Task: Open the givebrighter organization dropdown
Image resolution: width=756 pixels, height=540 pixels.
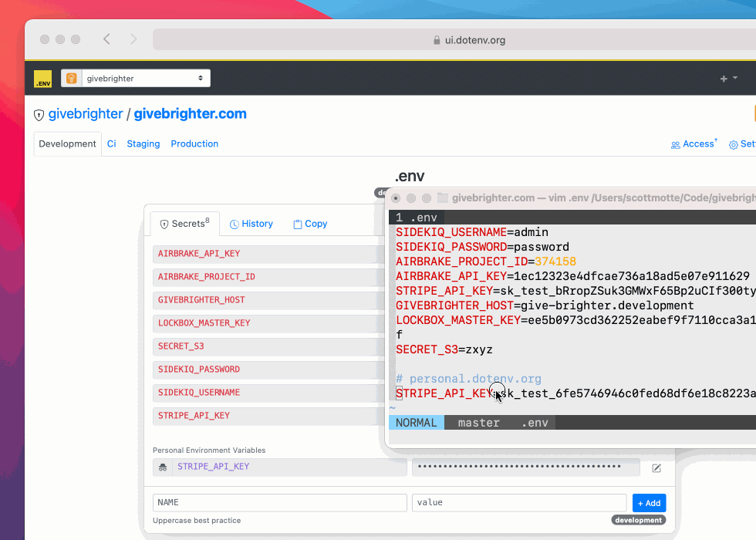Action: point(136,79)
